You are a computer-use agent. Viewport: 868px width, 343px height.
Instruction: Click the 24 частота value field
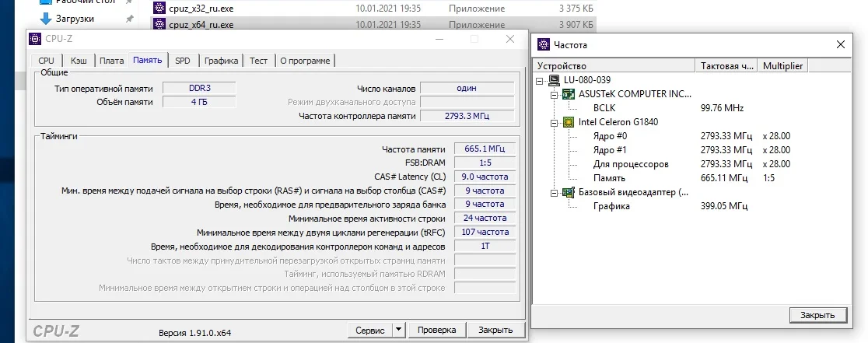(x=485, y=218)
